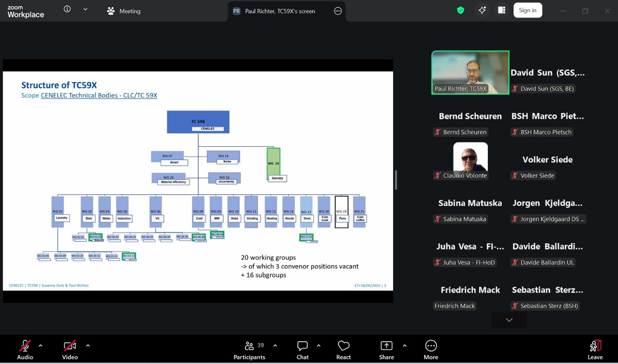Viewport: 618px width, 364px height.
Task: Expand video options arrow
Action: [x=88, y=345]
